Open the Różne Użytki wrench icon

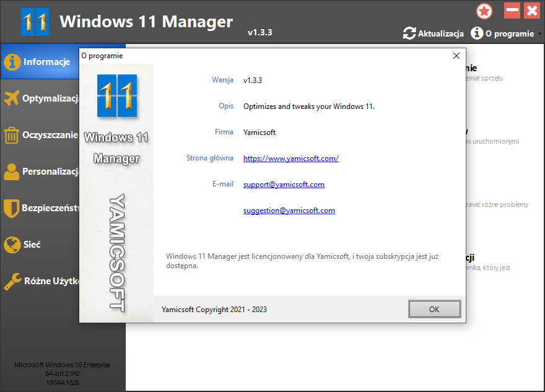12,281
